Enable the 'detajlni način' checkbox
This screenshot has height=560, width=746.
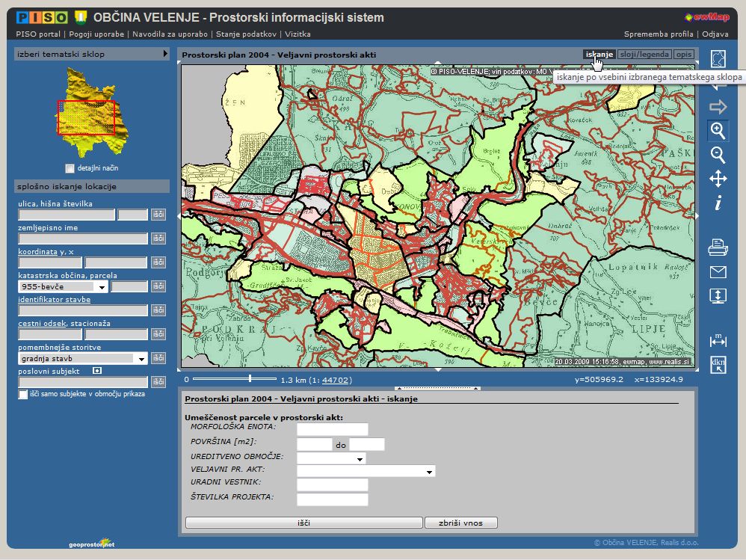pyautogui.click(x=70, y=168)
